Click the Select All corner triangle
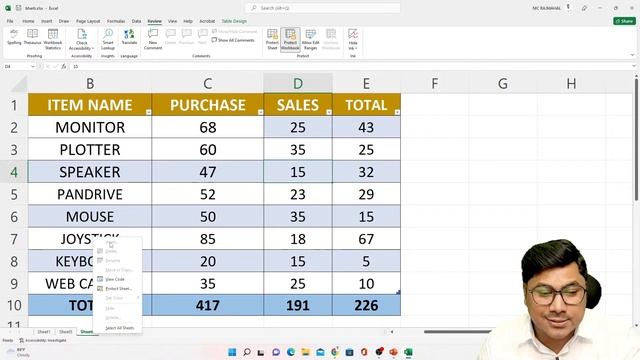This screenshot has height=360, width=640. pyautogui.click(x=19, y=84)
